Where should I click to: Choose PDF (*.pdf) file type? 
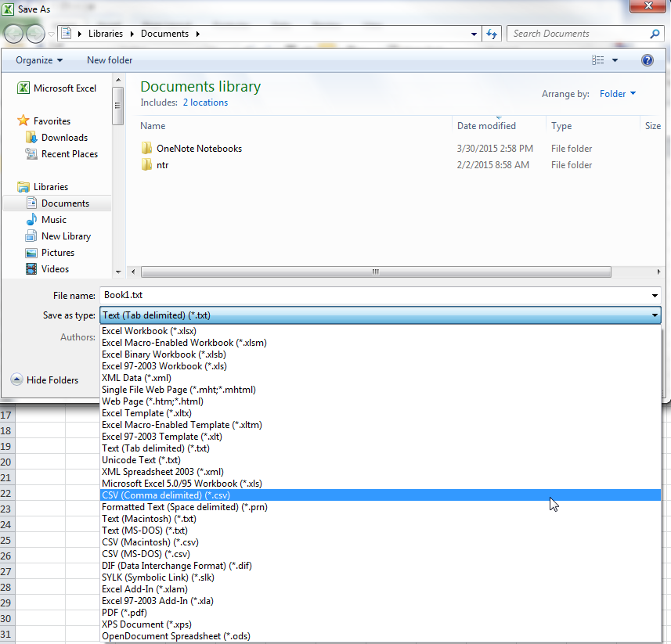(381, 613)
